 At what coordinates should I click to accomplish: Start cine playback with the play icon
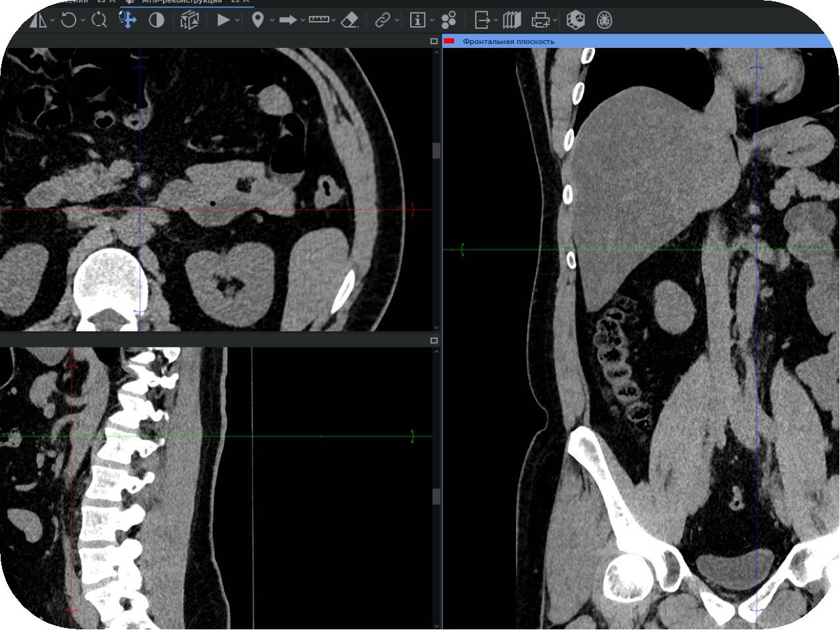click(223, 20)
